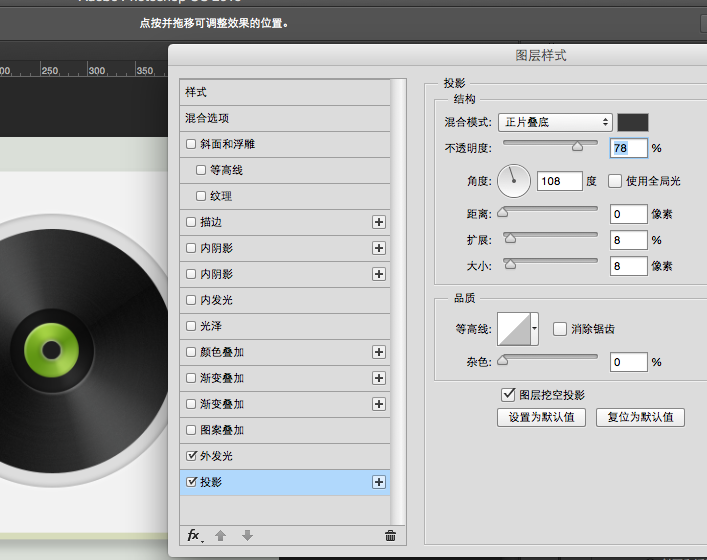Enable the 内发光 checkbox

tap(191, 300)
